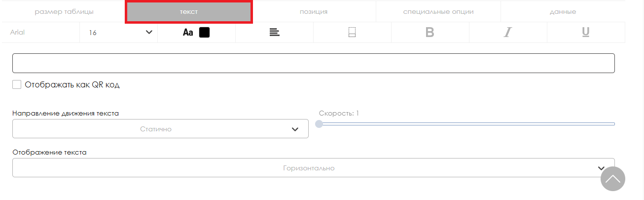Screen dimensions: 644x200
Task: Toggle the Italic formatting icon
Action: click(507, 33)
